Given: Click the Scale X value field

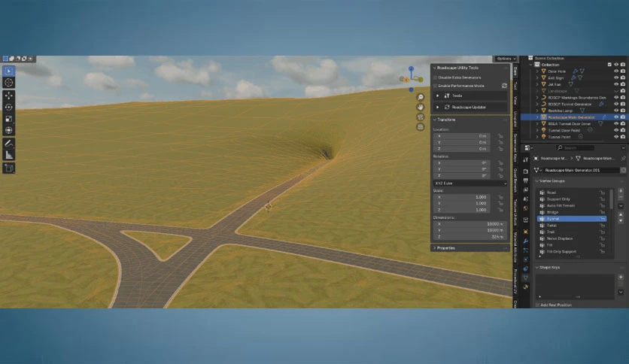Looking at the screenshot, I should coord(461,197).
